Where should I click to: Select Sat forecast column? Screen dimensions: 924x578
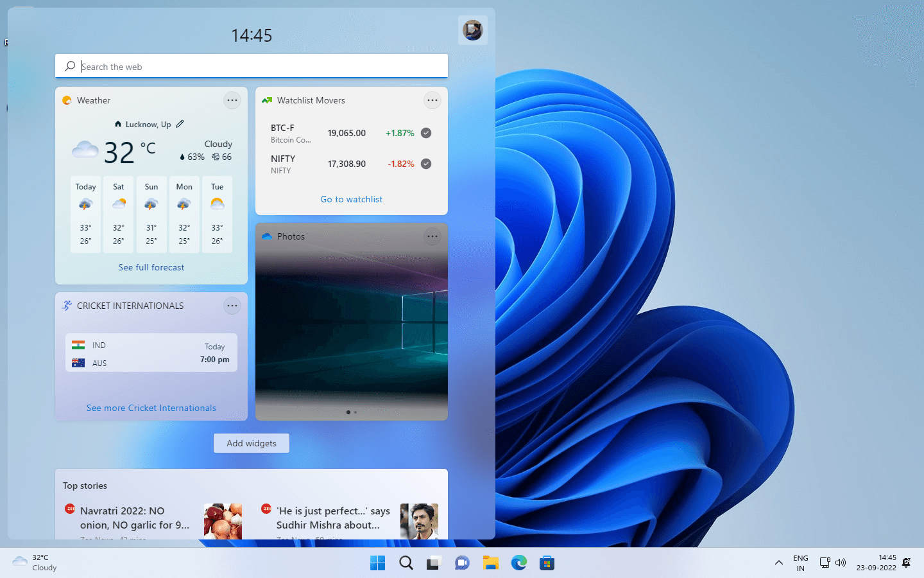click(x=119, y=215)
